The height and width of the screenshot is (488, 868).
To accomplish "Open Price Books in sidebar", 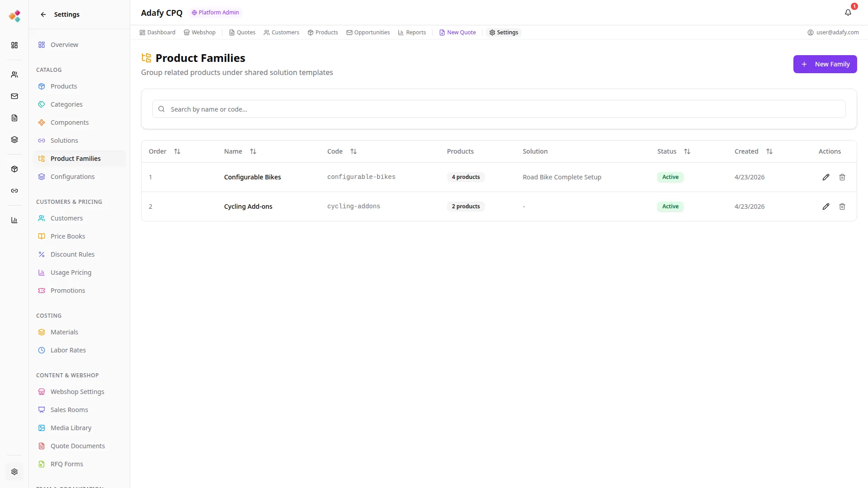I will coord(68,236).
